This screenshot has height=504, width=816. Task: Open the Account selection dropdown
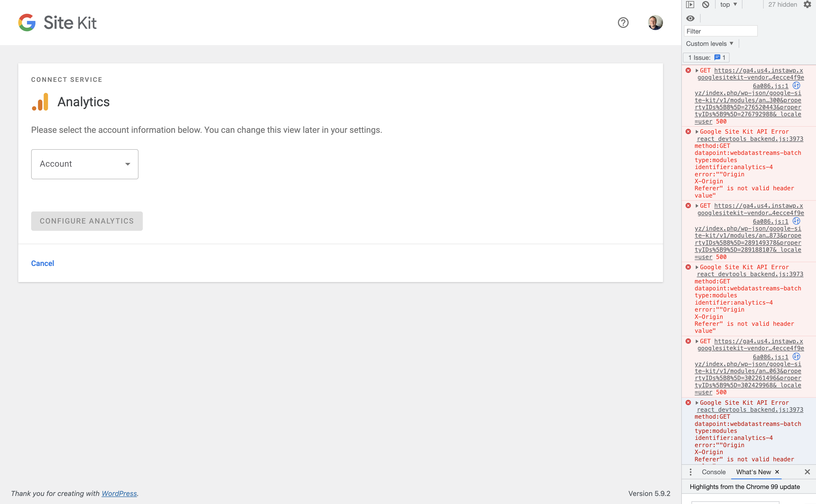coord(84,164)
